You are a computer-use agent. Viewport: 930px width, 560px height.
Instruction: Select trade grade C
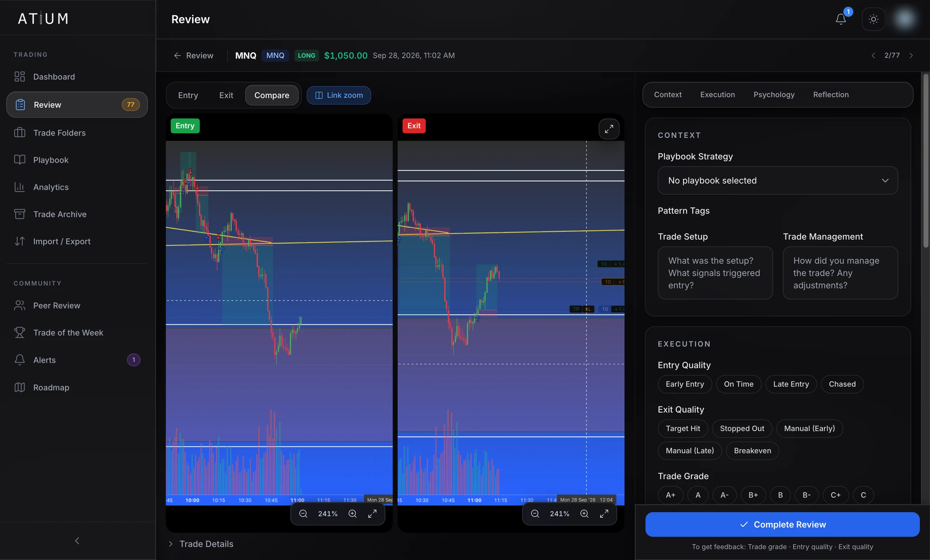tap(863, 495)
